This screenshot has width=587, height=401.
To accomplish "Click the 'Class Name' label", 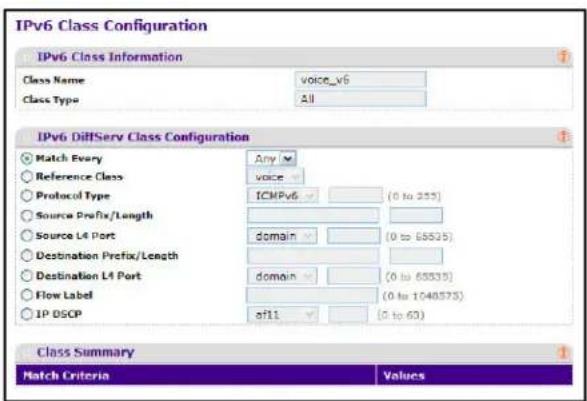I will click(x=54, y=80).
